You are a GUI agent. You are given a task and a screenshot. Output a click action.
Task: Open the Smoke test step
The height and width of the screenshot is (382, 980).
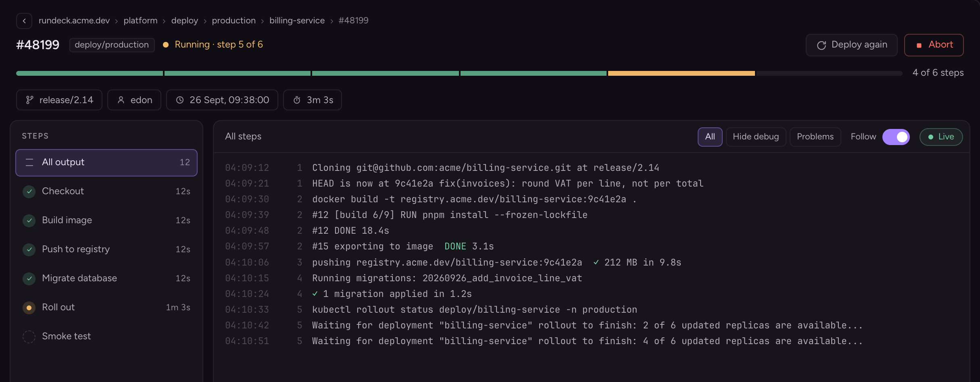click(106, 336)
